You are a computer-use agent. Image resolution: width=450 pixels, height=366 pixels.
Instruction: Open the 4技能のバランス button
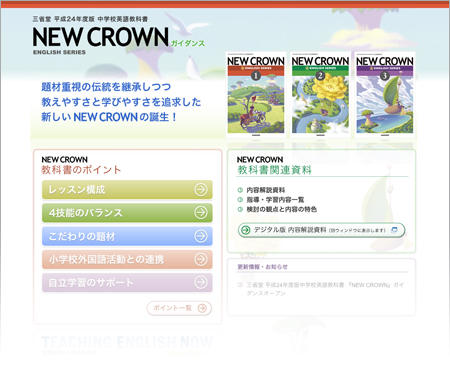click(x=127, y=213)
